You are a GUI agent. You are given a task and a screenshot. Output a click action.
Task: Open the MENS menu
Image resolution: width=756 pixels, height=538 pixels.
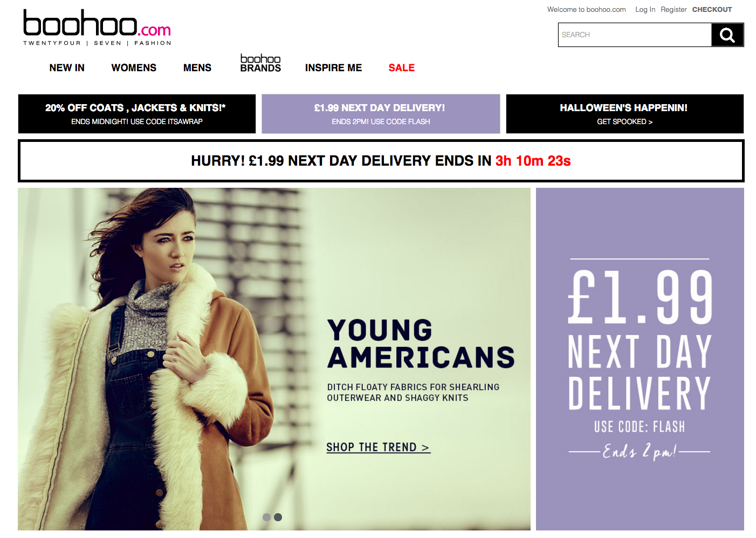[x=197, y=67]
